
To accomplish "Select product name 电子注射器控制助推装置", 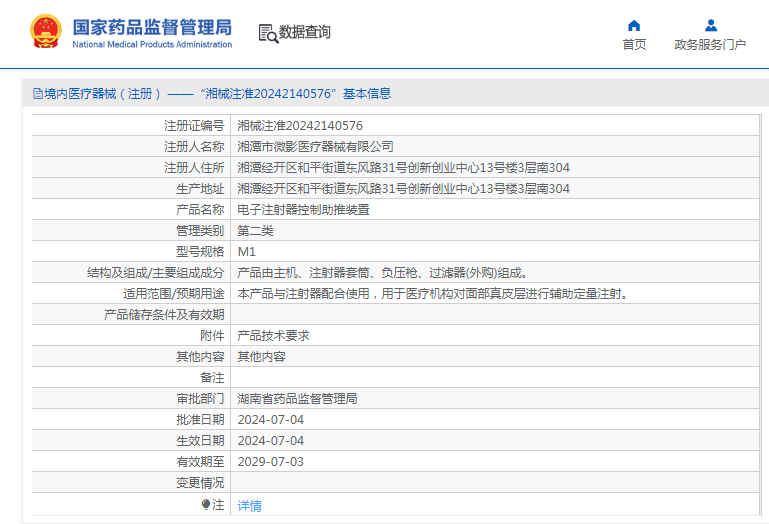I will (304, 210).
